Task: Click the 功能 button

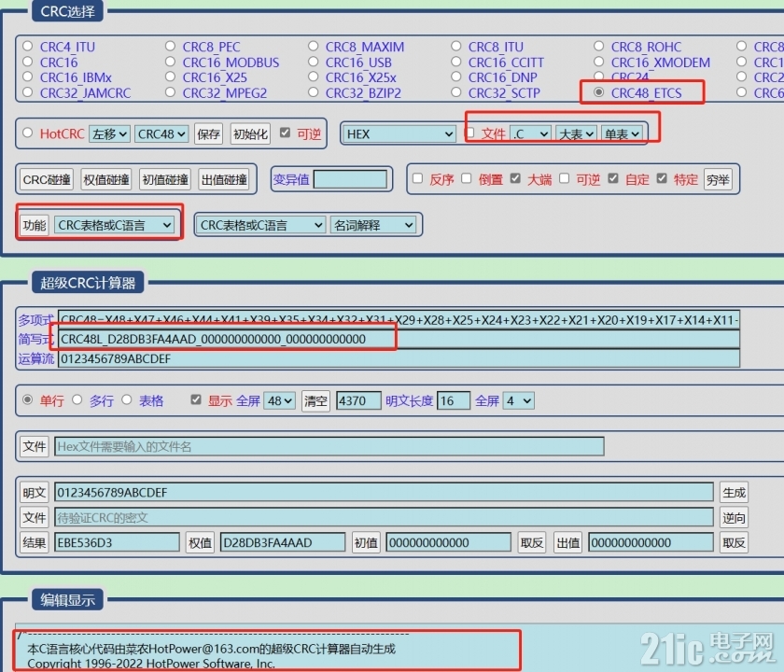Action: point(35,225)
